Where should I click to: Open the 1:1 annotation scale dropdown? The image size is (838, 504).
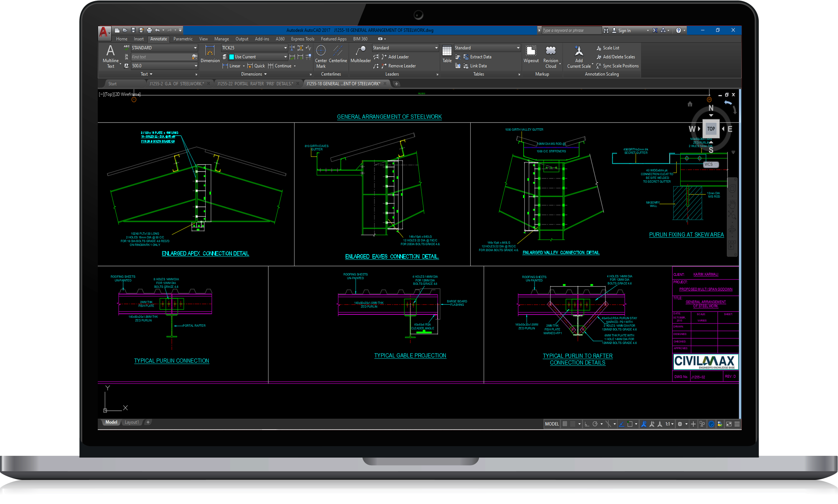click(669, 424)
